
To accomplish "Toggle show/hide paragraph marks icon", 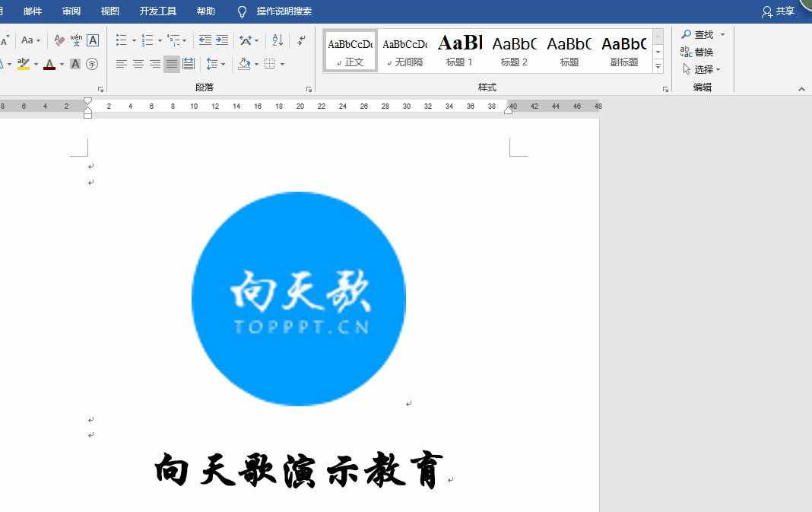I will 301,40.
